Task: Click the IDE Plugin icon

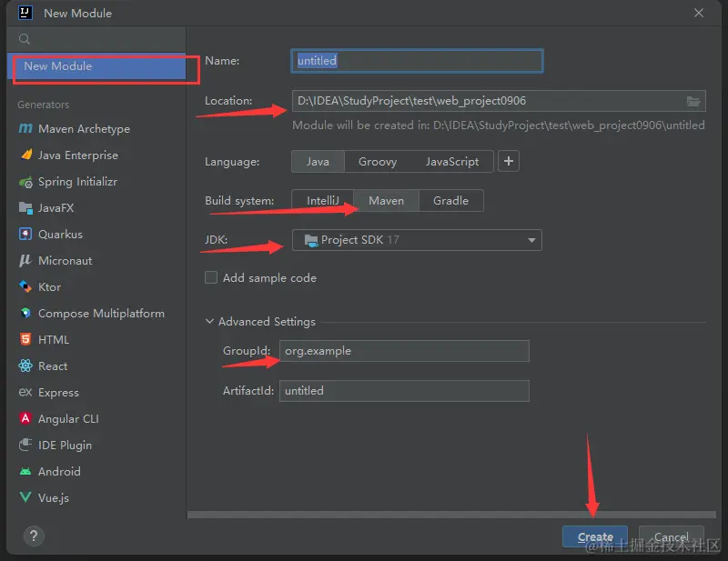Action: (x=25, y=445)
